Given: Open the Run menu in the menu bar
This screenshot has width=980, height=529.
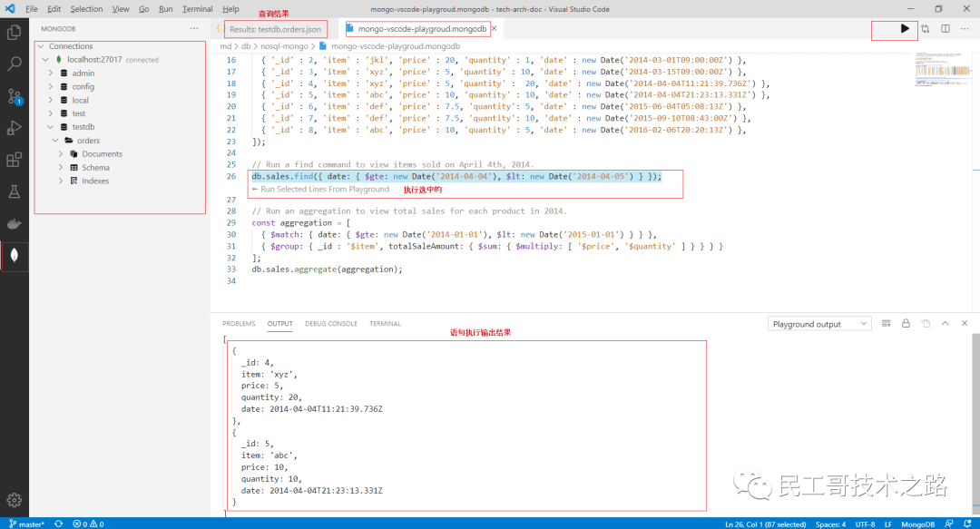Looking at the screenshot, I should click(x=168, y=9).
